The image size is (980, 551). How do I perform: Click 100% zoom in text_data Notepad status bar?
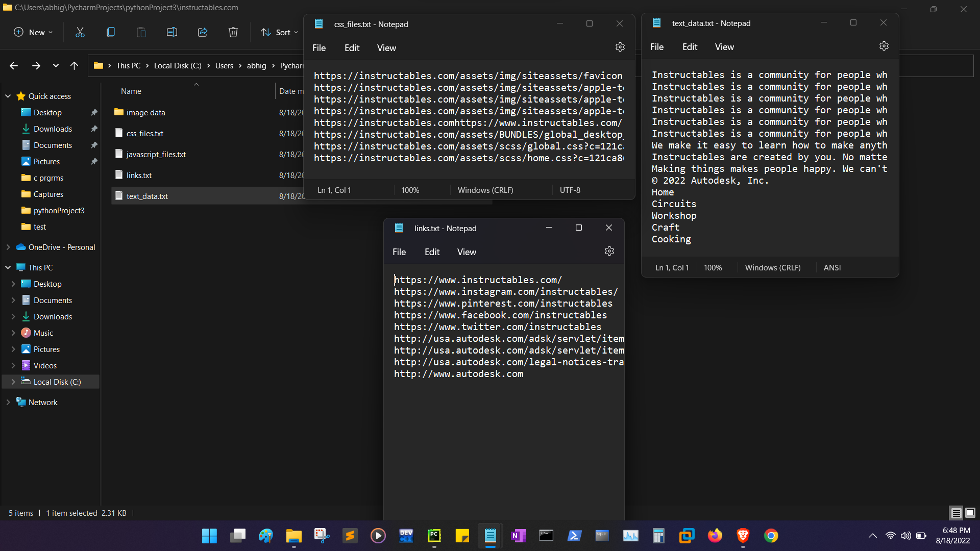(x=713, y=267)
